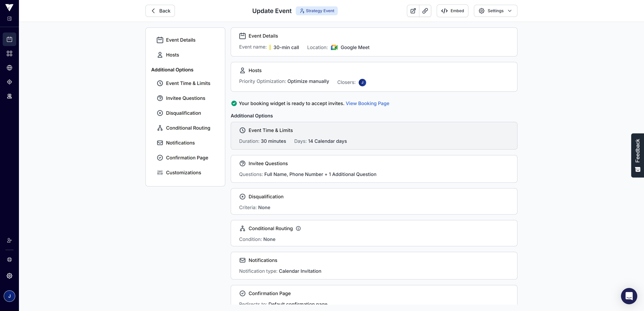Screen dimensions: 644x311
Task: Open the View Booking Page link
Action: (367, 103)
